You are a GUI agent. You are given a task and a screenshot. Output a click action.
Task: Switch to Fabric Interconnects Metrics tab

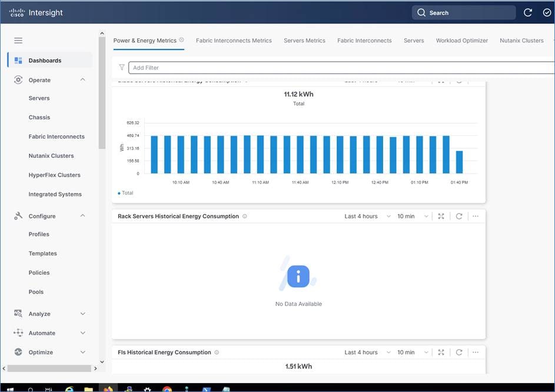[x=234, y=41]
